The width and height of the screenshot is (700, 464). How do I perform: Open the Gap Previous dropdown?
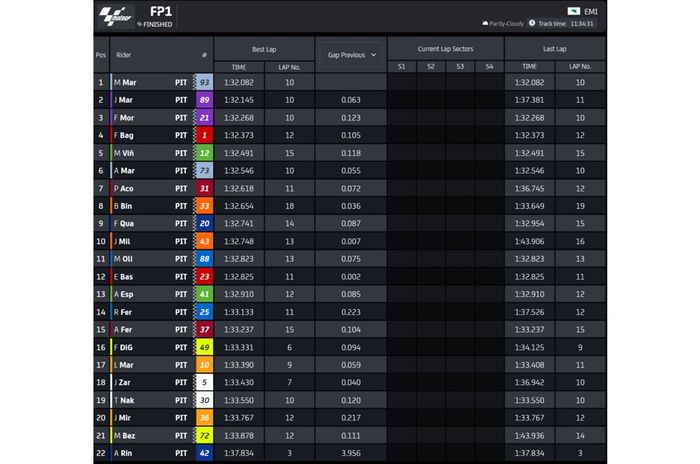pos(350,55)
